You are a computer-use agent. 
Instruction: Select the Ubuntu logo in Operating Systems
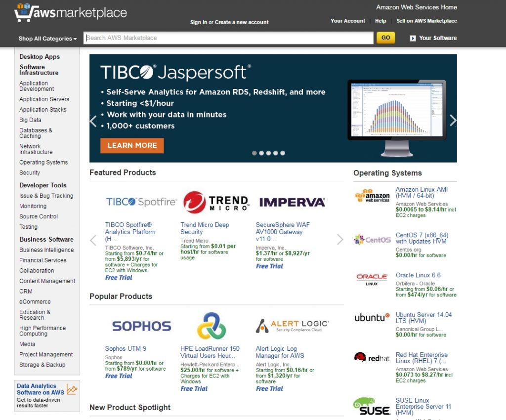point(372,318)
